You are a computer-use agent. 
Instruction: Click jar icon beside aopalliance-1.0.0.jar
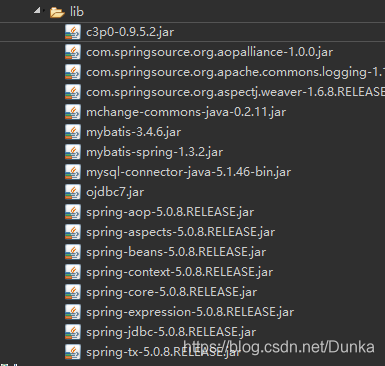pyautogui.click(x=73, y=52)
